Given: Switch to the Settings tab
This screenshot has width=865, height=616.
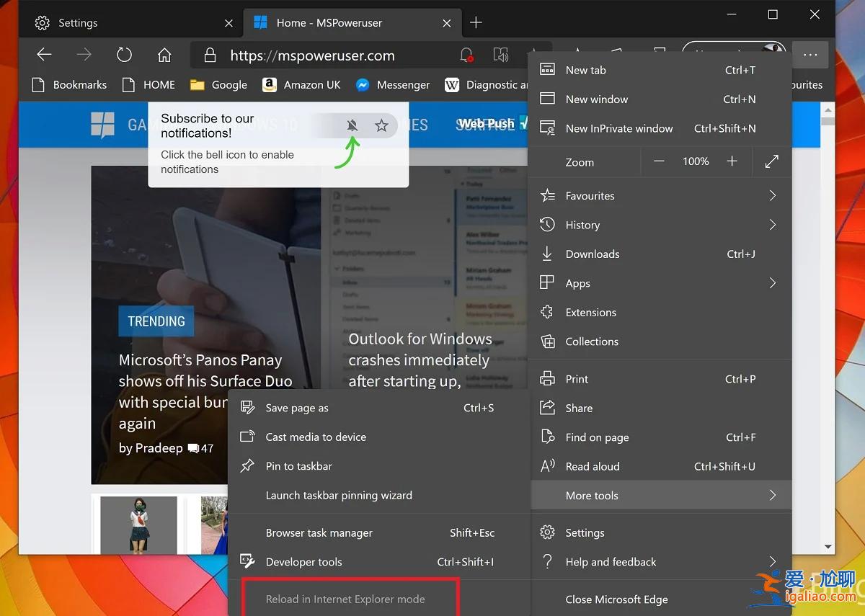Looking at the screenshot, I should pyautogui.click(x=79, y=22).
